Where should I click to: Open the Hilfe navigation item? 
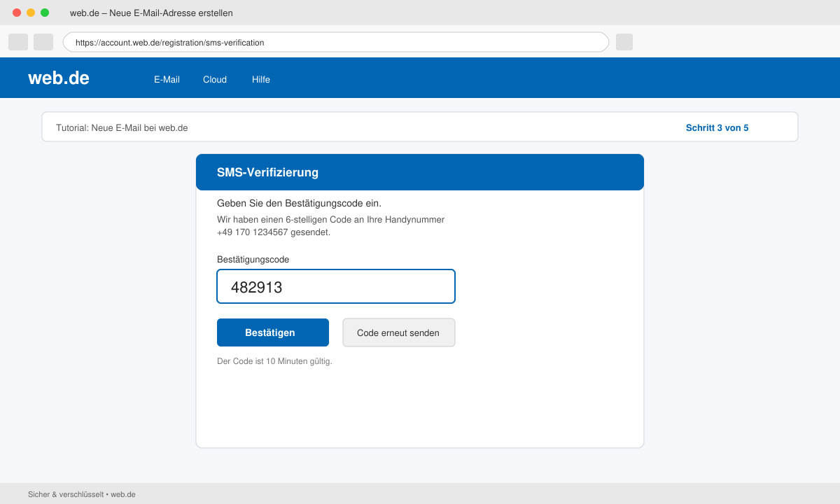[x=261, y=80]
